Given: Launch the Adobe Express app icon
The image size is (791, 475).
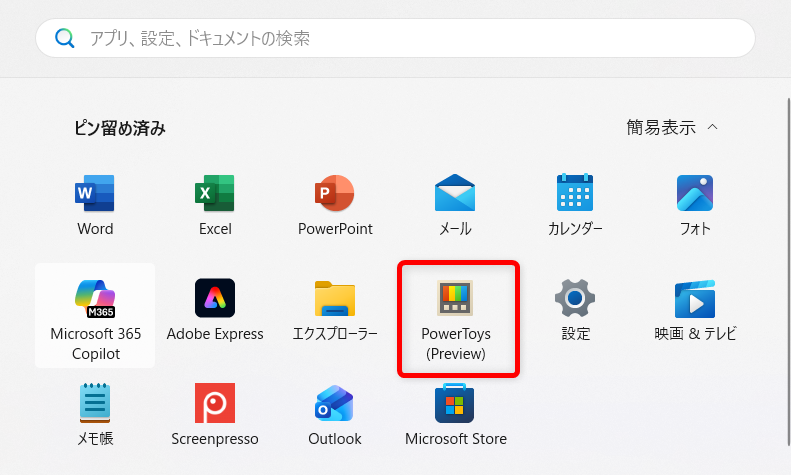Looking at the screenshot, I should [x=215, y=298].
